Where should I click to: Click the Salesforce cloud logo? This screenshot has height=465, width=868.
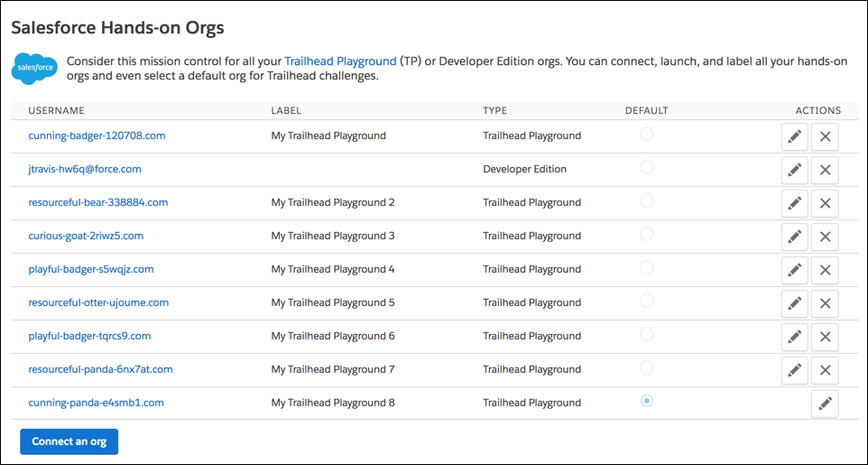pos(35,69)
